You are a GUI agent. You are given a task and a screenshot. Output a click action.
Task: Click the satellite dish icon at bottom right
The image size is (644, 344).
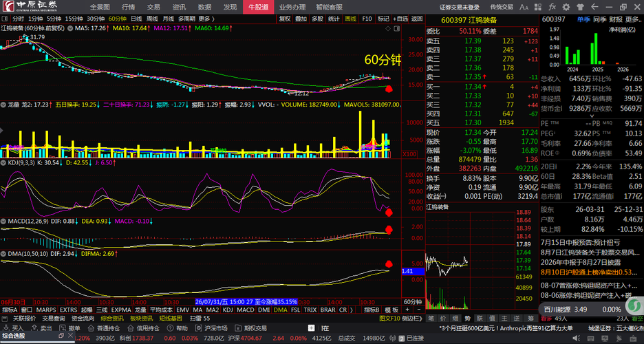click(x=619, y=338)
